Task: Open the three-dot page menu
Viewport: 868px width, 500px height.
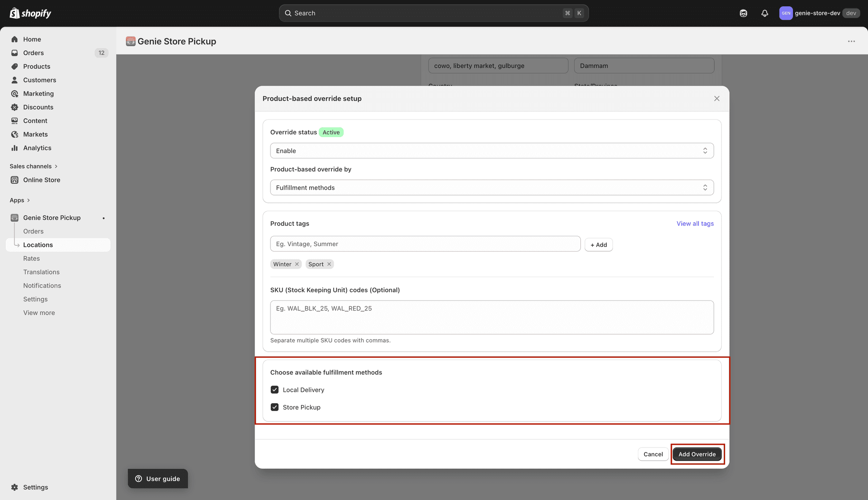Action: pyautogui.click(x=851, y=41)
